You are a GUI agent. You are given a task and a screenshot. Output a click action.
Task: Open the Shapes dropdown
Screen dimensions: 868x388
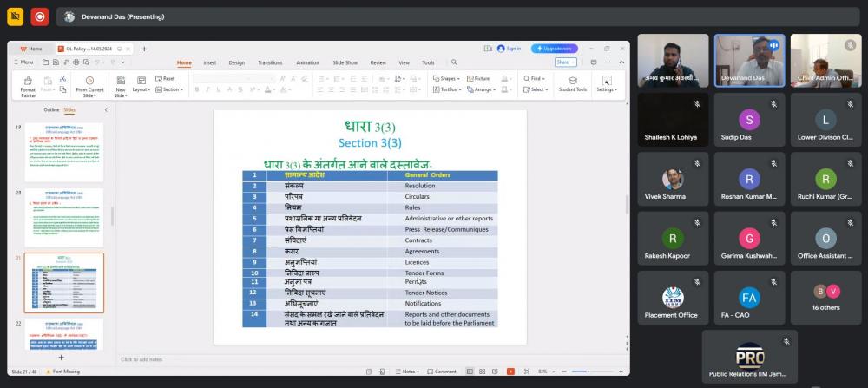pos(450,78)
